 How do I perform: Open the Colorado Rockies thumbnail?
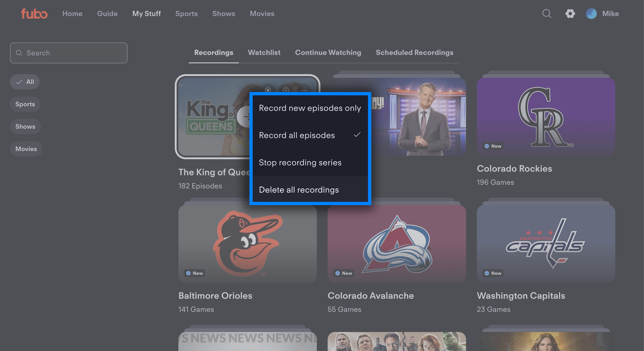[546, 116]
